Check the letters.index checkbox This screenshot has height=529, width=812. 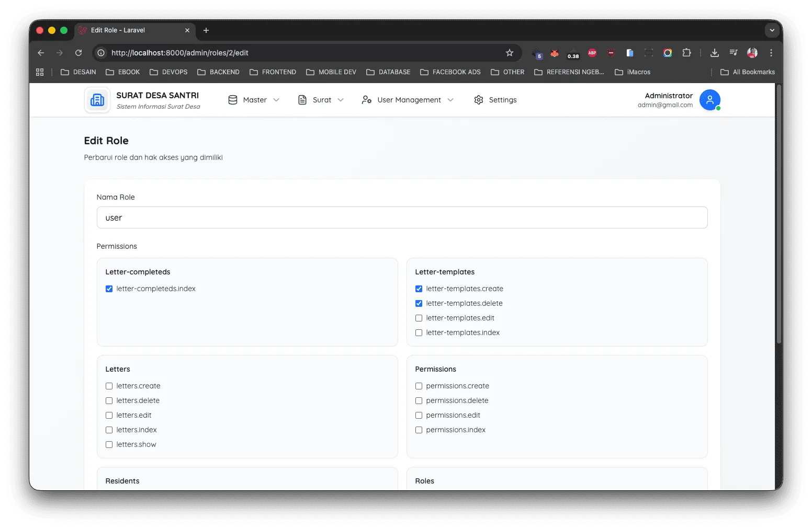tap(109, 430)
